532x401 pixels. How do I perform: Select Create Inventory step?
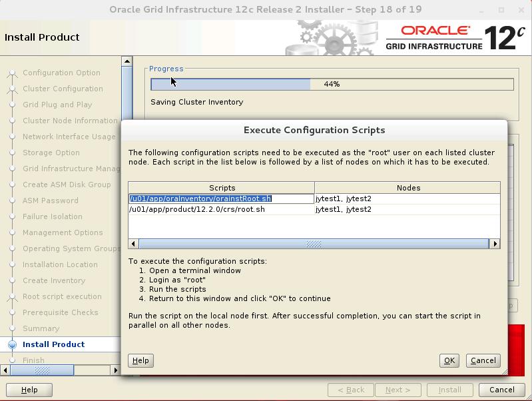[54, 280]
